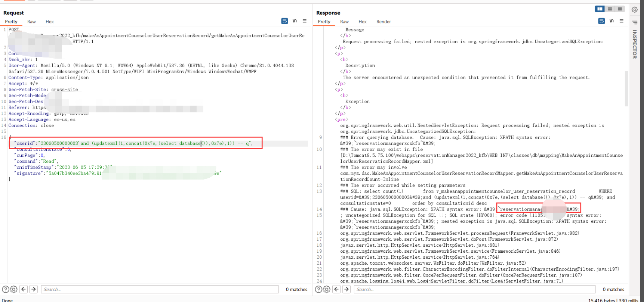This screenshot has height=302, width=644.
Task: Select the Raw tab in Response panel
Action: [344, 22]
